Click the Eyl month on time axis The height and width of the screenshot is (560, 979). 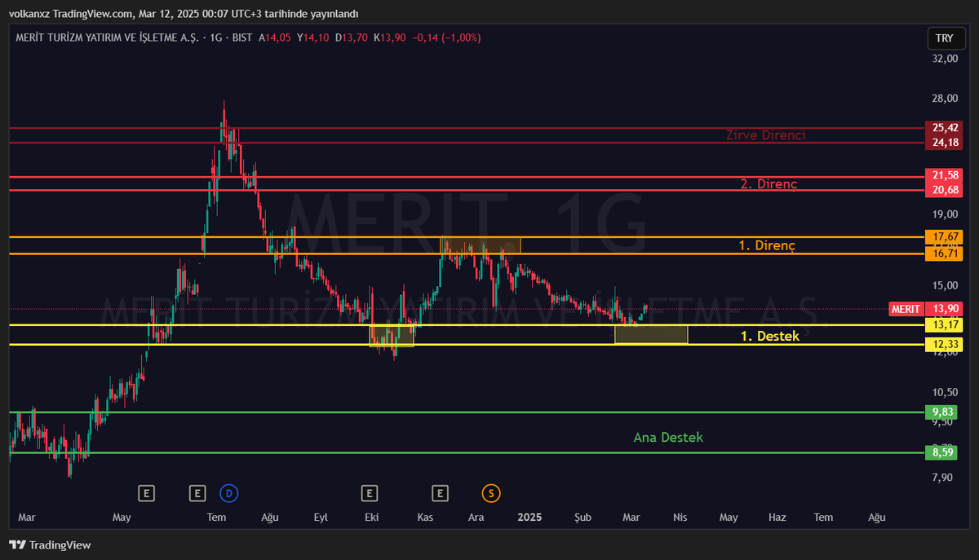click(x=320, y=518)
